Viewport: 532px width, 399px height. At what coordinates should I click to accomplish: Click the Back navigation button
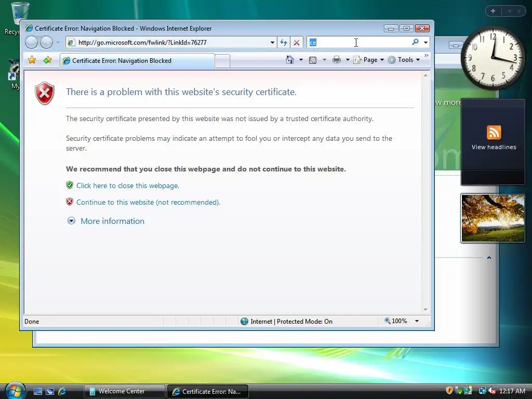point(31,43)
